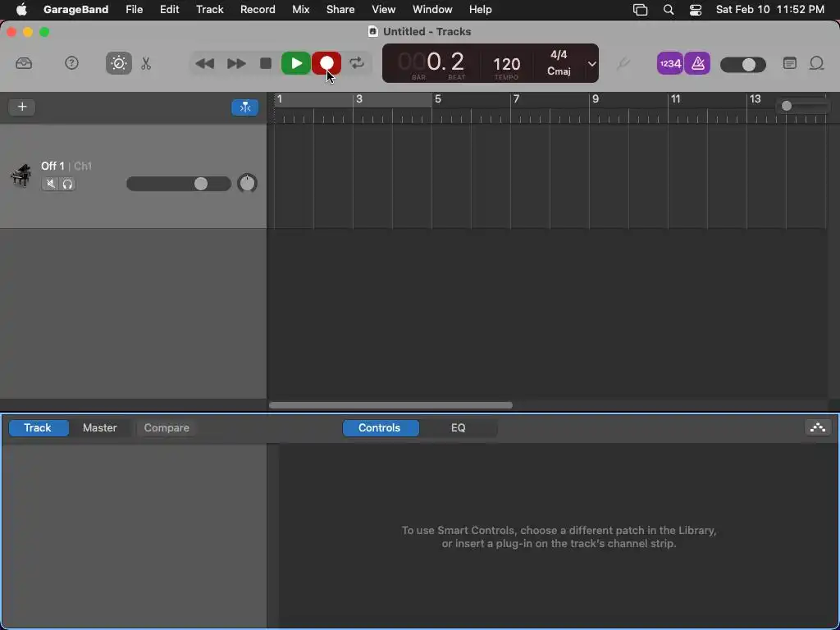This screenshot has height=630, width=840.
Task: Open the Help menu
Action: (481, 10)
